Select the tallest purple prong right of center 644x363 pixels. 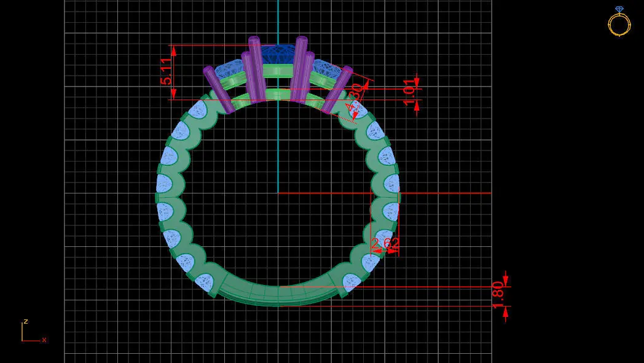[x=299, y=69]
